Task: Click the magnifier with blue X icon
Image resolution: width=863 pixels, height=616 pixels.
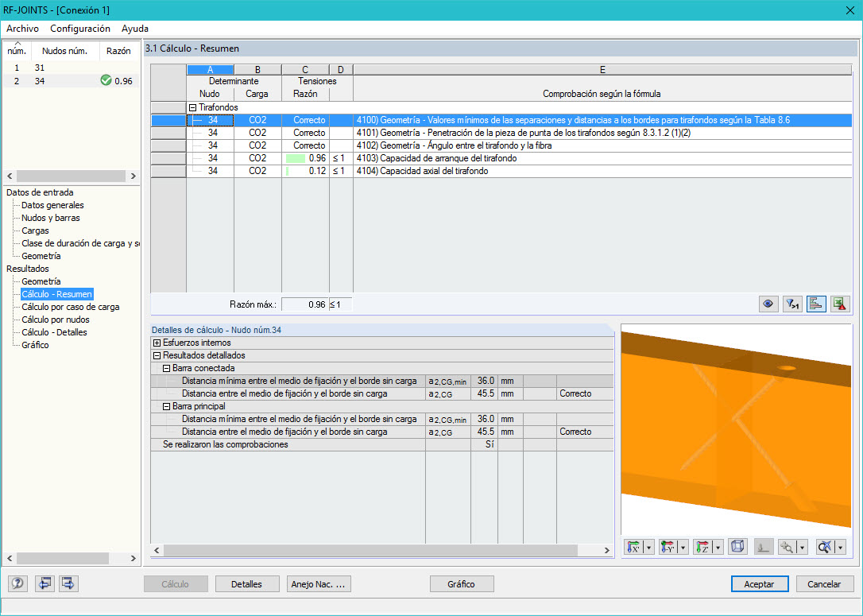Action: coord(825,547)
